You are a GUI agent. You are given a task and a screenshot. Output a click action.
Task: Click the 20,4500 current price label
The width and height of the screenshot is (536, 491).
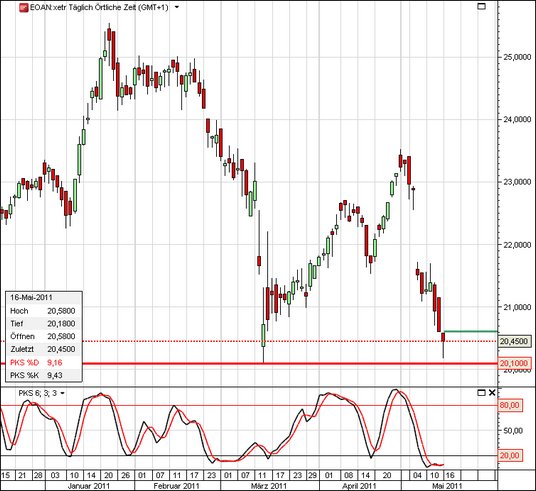click(514, 341)
